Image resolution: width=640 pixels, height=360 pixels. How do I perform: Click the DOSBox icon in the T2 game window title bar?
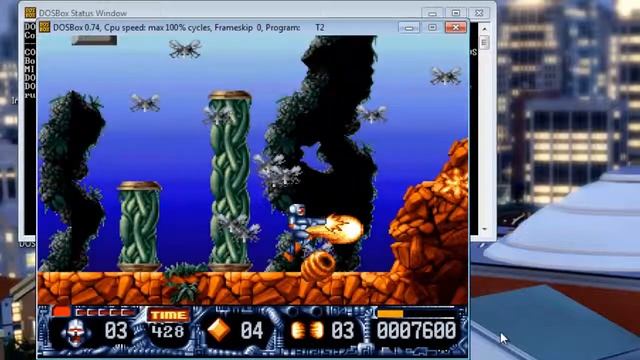coord(44,27)
